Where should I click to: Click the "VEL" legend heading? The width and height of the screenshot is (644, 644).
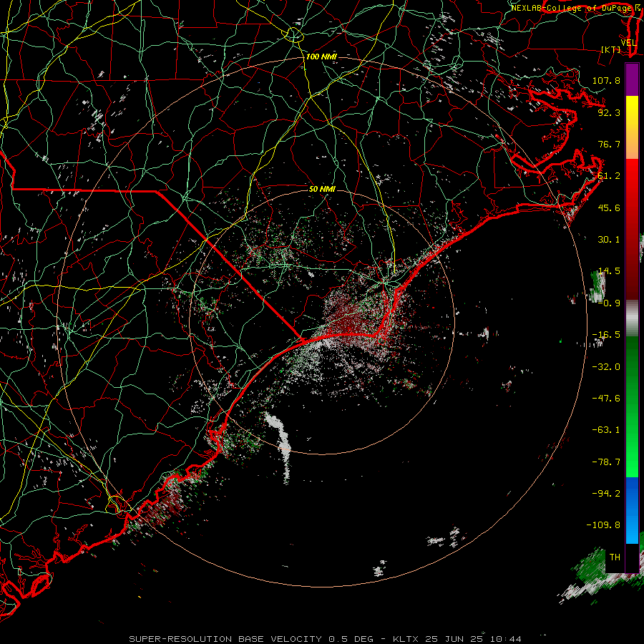pos(628,43)
